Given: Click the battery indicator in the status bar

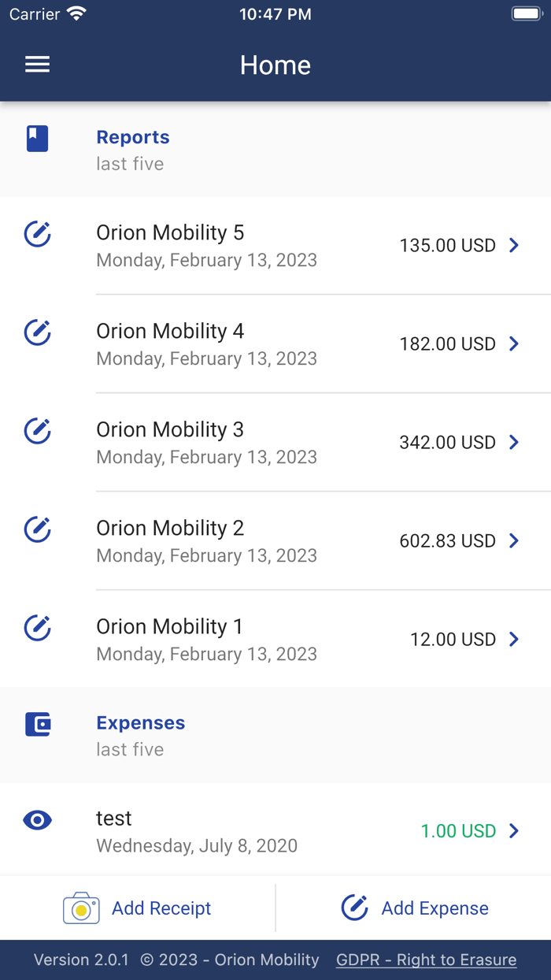Looking at the screenshot, I should [526, 13].
